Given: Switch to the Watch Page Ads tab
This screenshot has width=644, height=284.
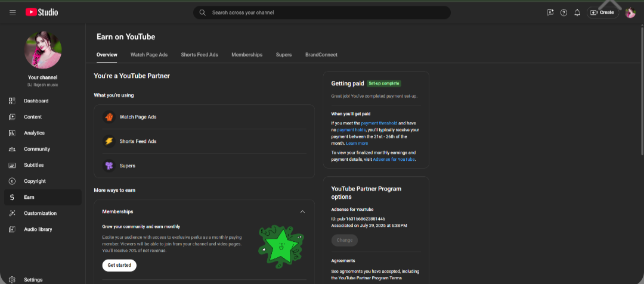Looking at the screenshot, I should (149, 55).
